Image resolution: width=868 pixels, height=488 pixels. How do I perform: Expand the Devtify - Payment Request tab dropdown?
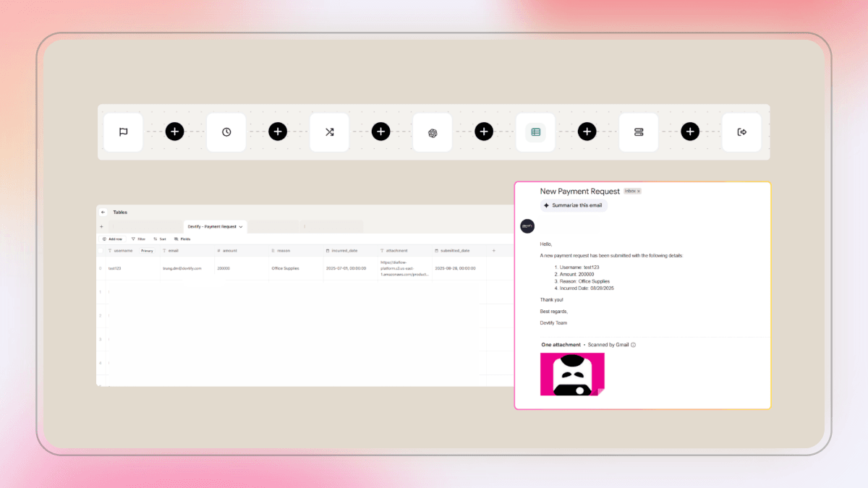coord(241,227)
